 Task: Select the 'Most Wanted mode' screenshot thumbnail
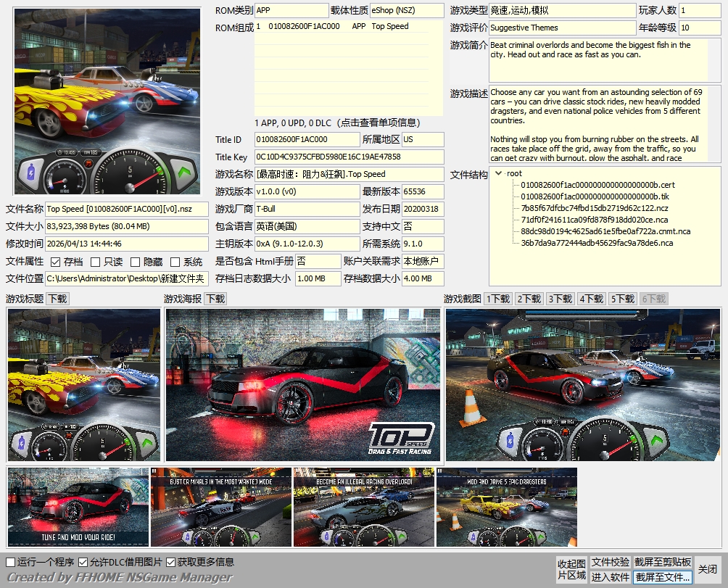click(221, 507)
